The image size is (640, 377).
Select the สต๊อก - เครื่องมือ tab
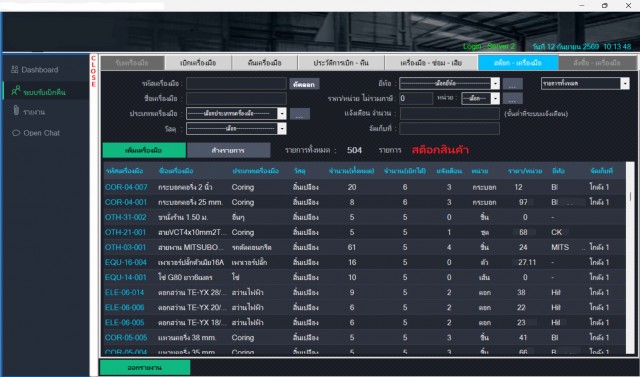tap(518, 63)
